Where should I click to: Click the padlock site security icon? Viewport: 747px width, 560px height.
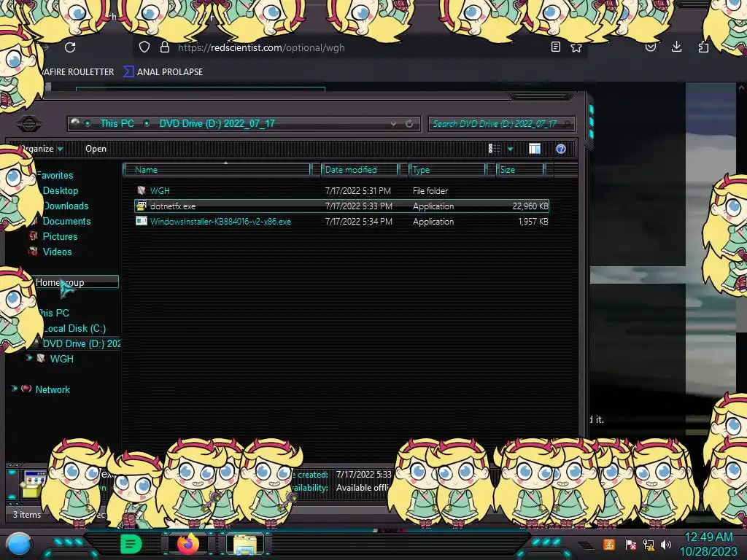click(x=165, y=47)
